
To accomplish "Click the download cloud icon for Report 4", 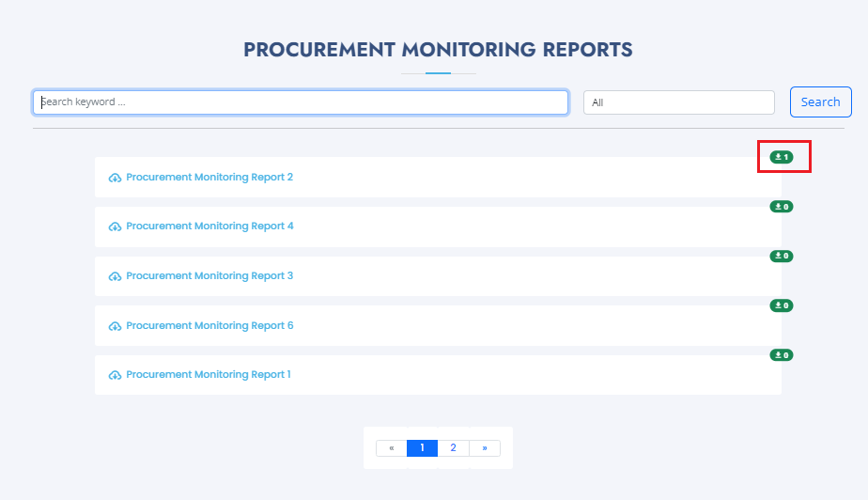I will click(x=115, y=227).
